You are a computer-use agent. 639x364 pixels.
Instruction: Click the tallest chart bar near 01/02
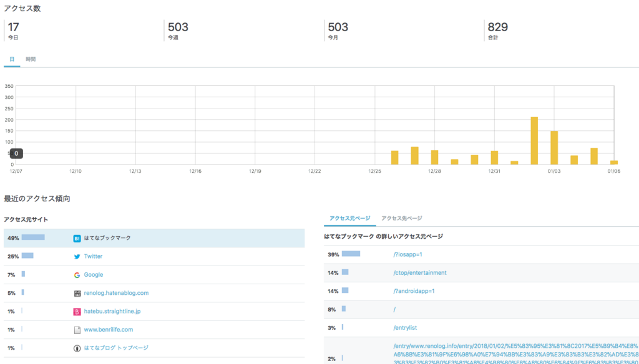534,141
